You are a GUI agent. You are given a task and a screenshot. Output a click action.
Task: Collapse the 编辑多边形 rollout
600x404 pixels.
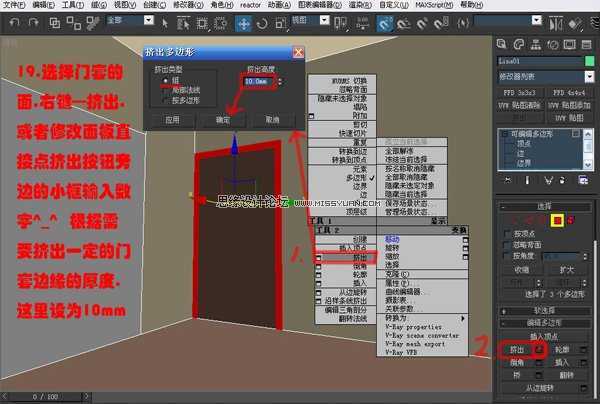(x=545, y=323)
